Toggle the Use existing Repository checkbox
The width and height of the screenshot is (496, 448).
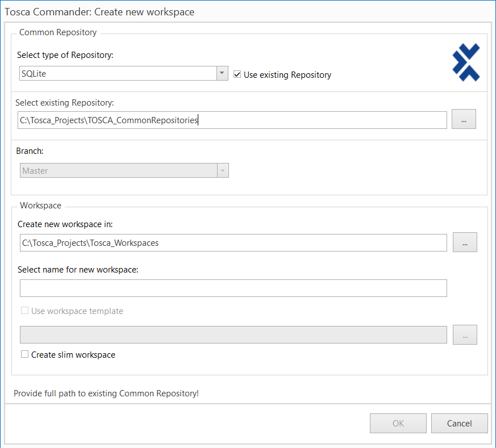[x=237, y=74]
